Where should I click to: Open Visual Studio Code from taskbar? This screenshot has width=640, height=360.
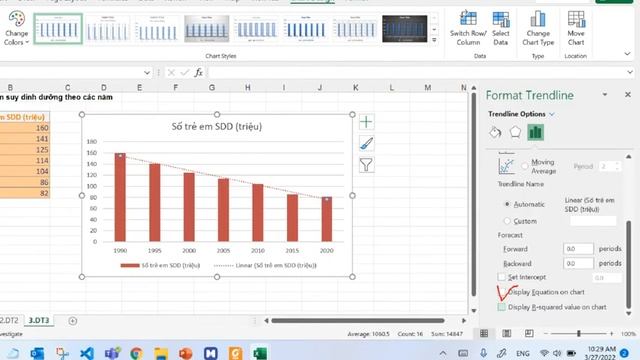coord(87,353)
